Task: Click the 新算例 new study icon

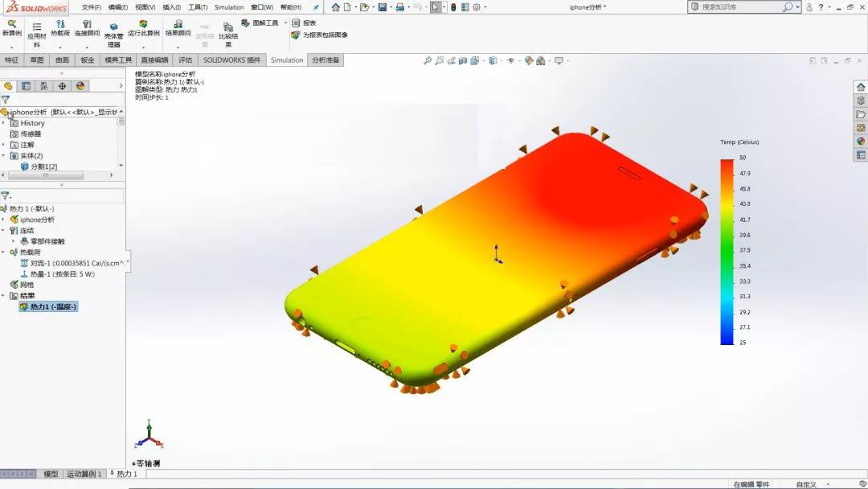Action: click(x=11, y=24)
